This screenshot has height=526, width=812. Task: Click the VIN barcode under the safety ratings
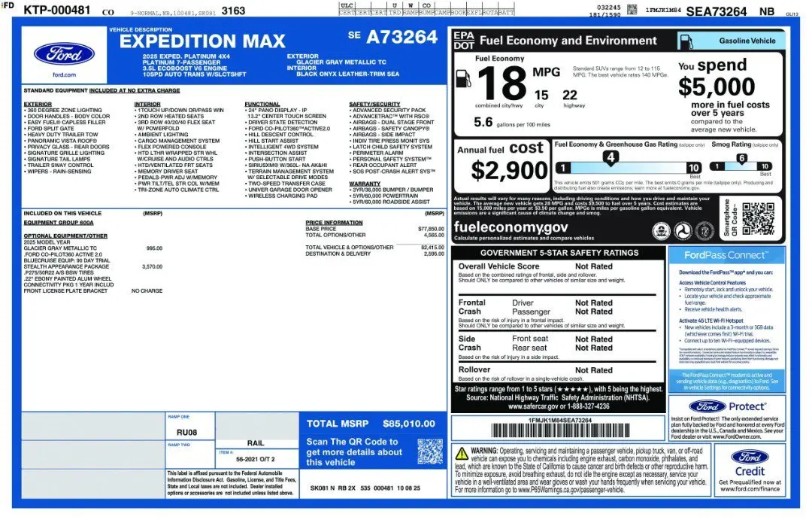559,430
